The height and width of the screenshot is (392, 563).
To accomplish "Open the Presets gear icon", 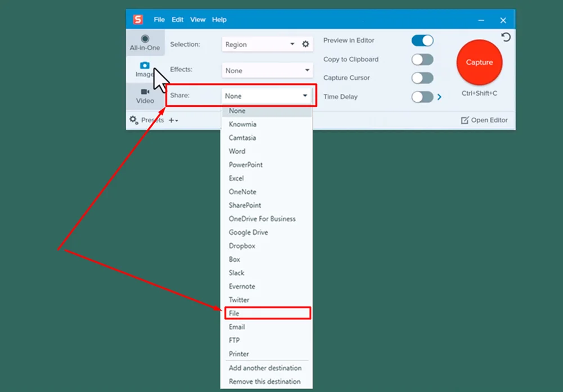I will click(x=133, y=120).
